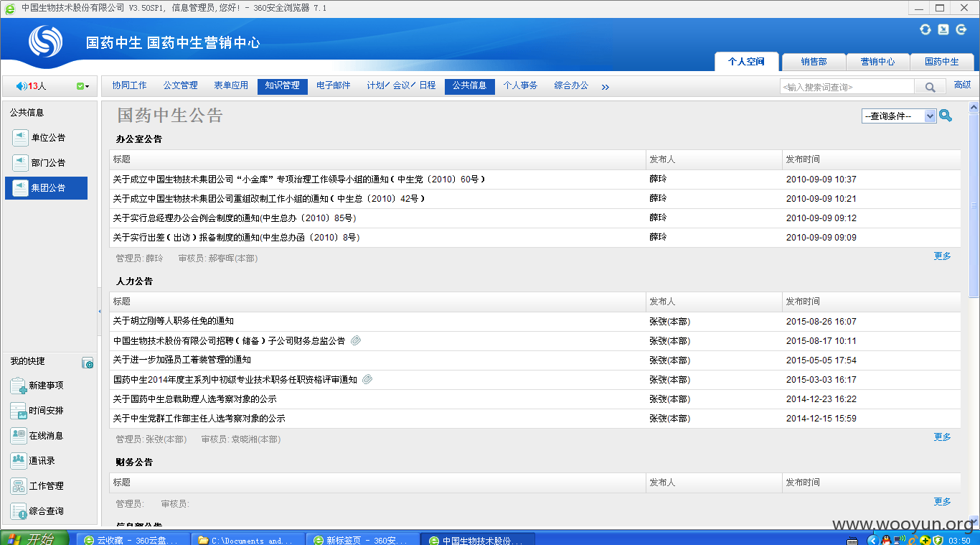
Task: Open notice about “小金库” 专项治理工作领导小组
Action: [x=299, y=180]
